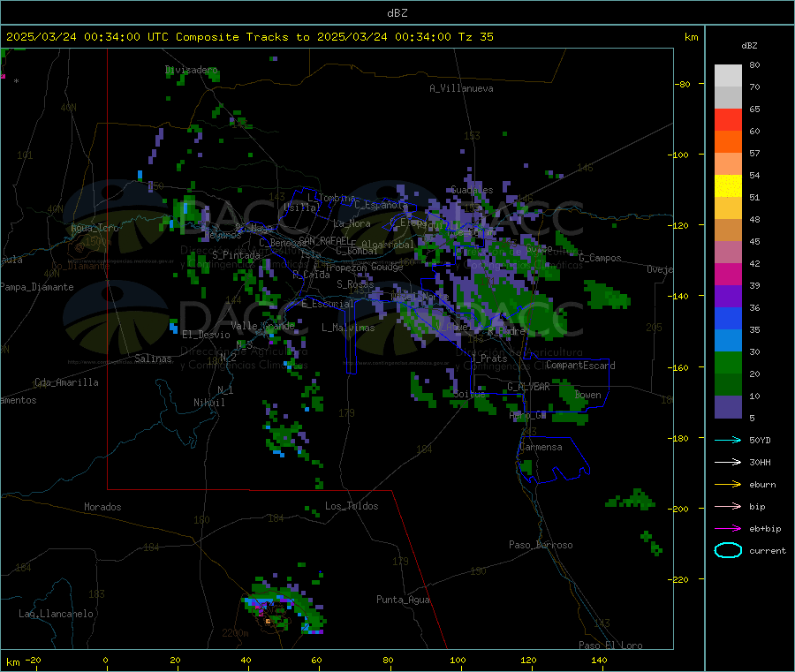
Task: Click the Divisadero map label
Action: pos(192,70)
